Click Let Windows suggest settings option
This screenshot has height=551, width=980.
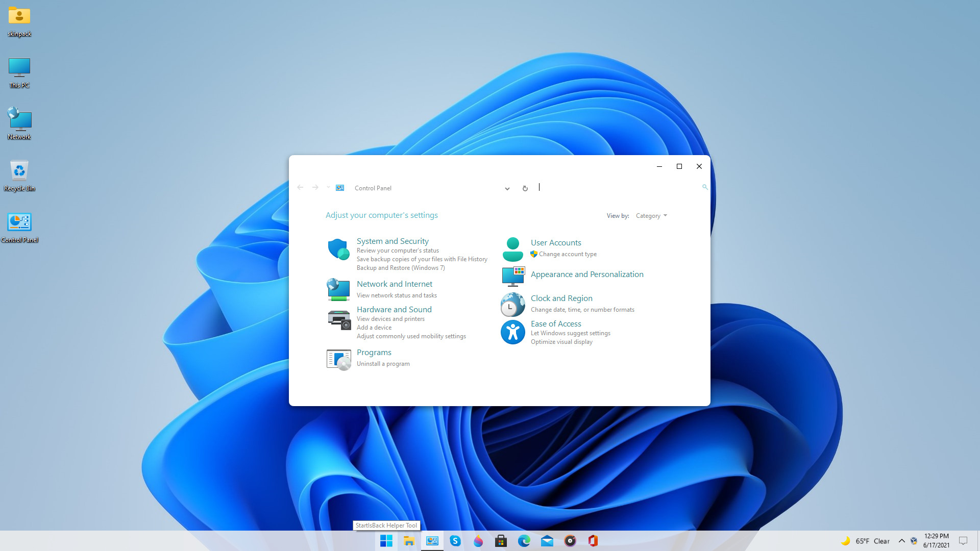[571, 333]
